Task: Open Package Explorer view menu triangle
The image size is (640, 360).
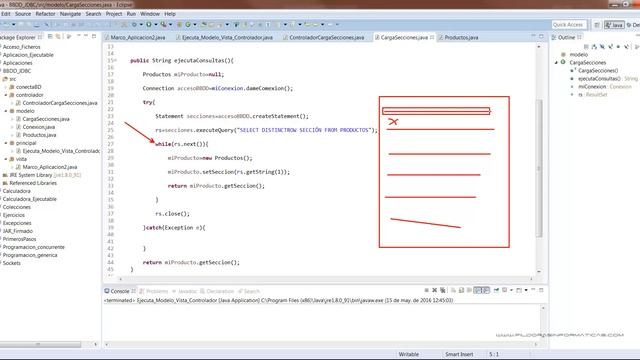Action: (x=69, y=37)
